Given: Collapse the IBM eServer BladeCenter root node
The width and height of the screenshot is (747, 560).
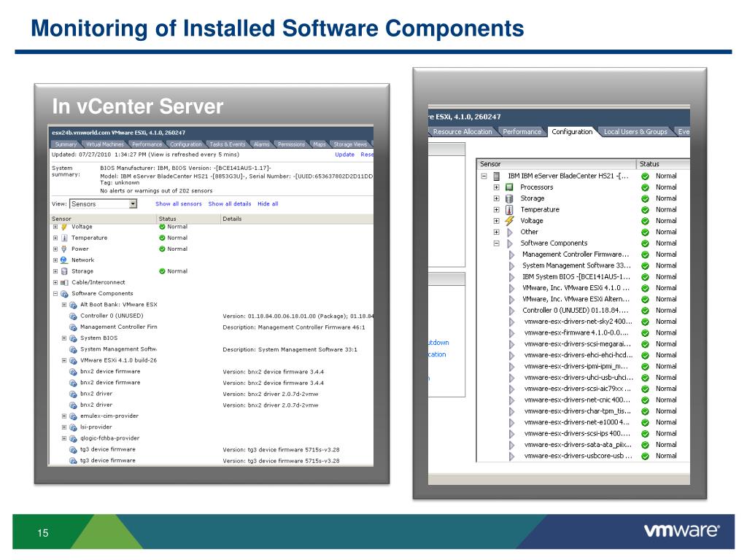Looking at the screenshot, I should tap(483, 176).
